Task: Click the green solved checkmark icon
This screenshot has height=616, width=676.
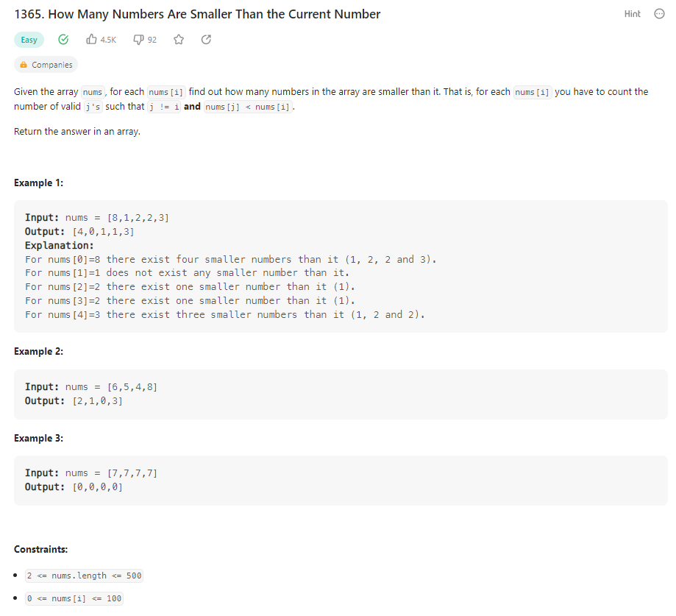Action: click(63, 40)
